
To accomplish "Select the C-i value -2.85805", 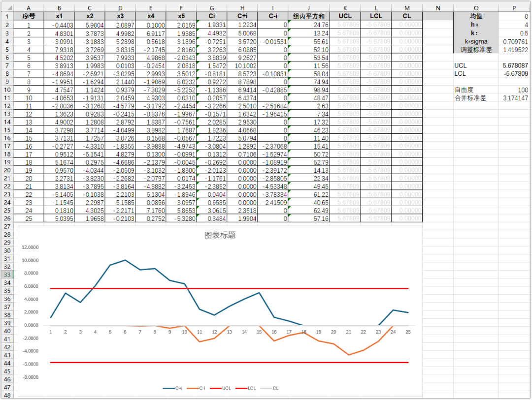I will (x=273, y=178).
